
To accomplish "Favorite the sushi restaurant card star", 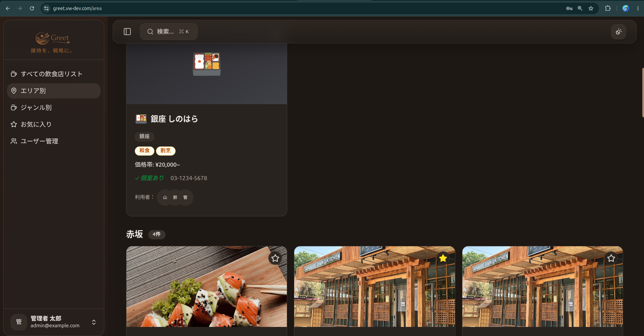I will 275,258.
